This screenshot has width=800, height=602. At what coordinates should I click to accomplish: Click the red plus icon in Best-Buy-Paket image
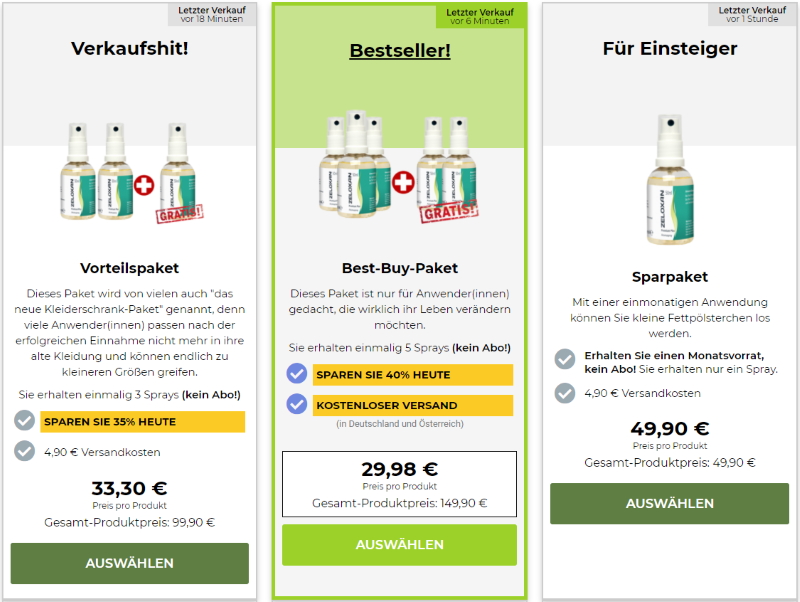coord(403,182)
